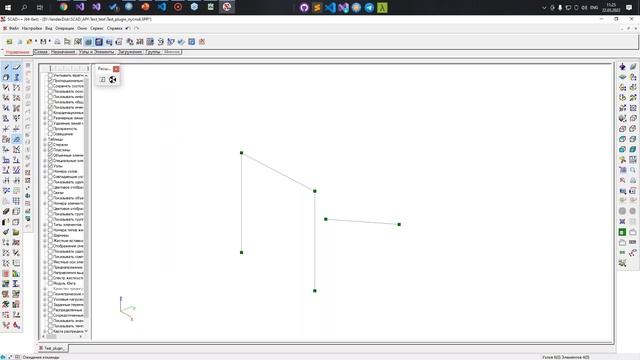Expand the Стержни tree node
Image resolution: width=640 pixels, height=360 pixels.
click(x=45, y=144)
